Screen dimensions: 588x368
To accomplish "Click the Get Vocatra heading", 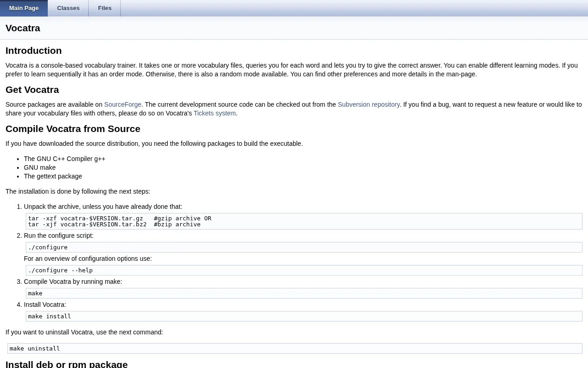I will 32,90.
